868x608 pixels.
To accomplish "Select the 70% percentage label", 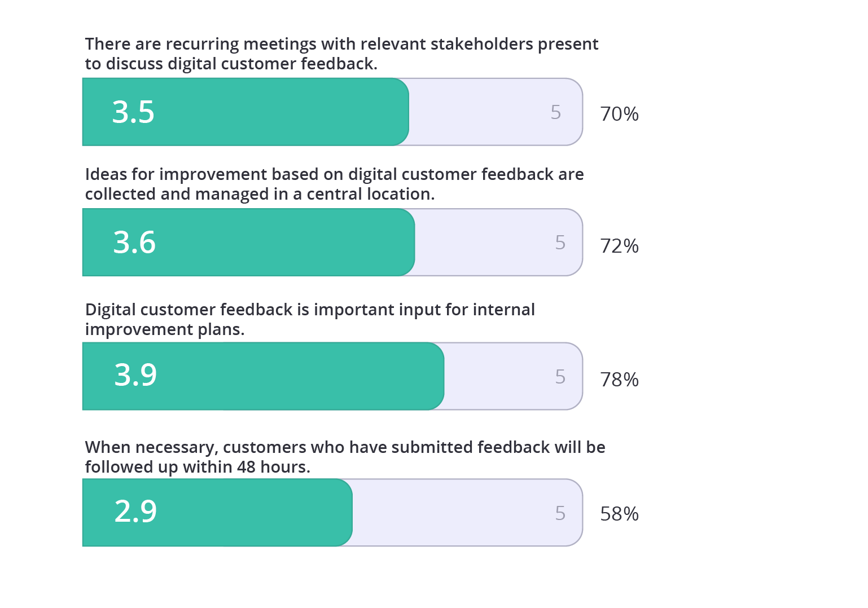I will (619, 114).
